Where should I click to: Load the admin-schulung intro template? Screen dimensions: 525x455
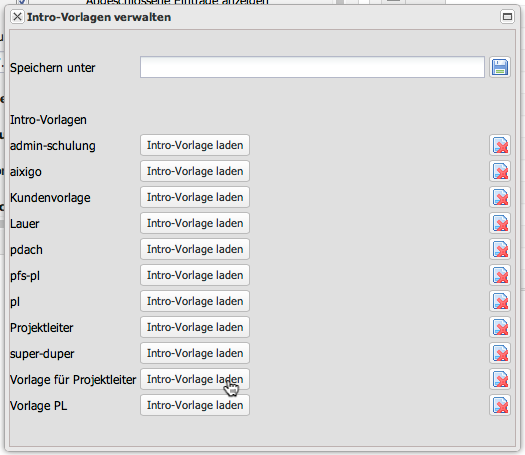pyautogui.click(x=195, y=145)
